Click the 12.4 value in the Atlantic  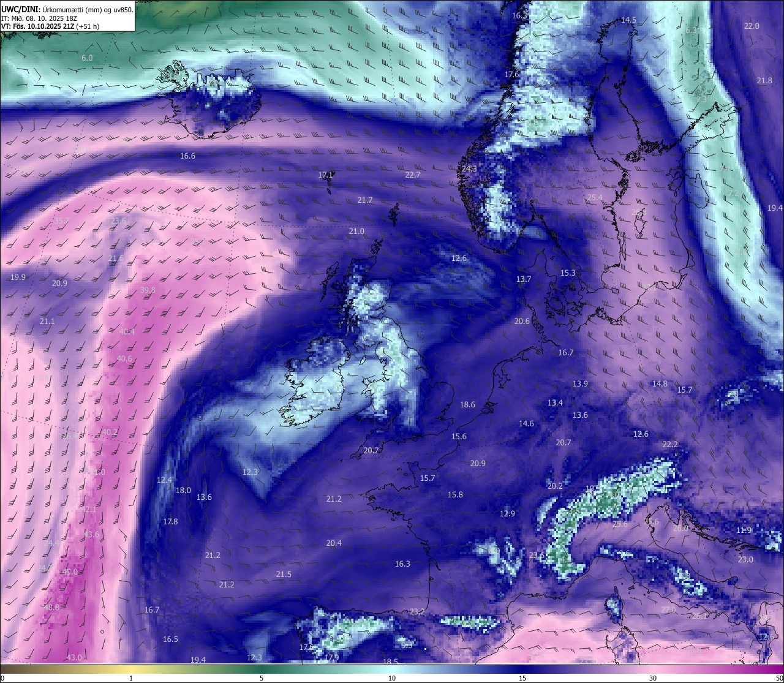164,480
